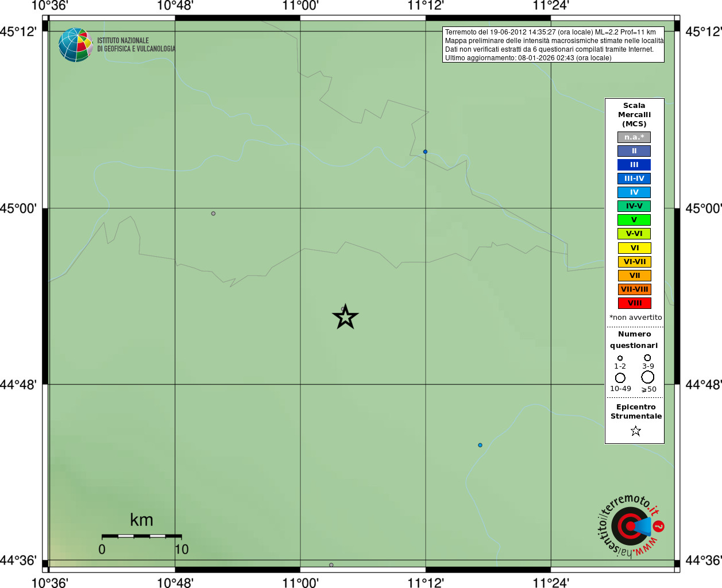
Task: Click the bottom axis label 11°00'
Action: point(300,582)
